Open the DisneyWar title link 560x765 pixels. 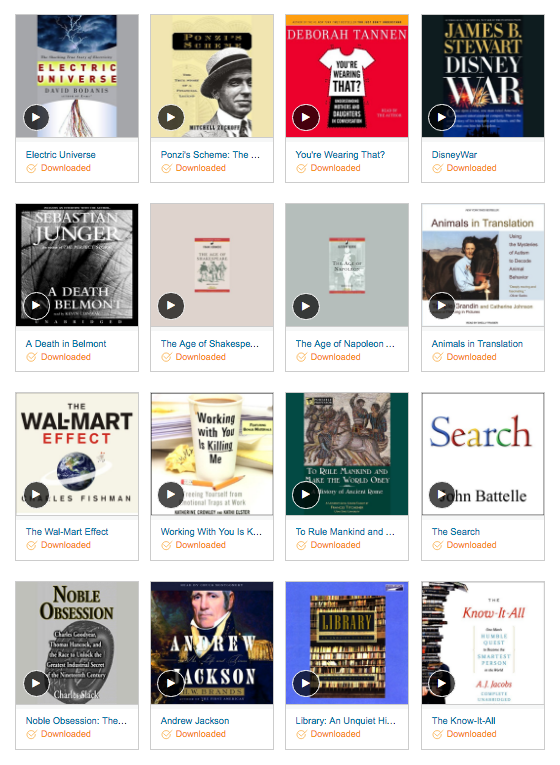(454, 155)
